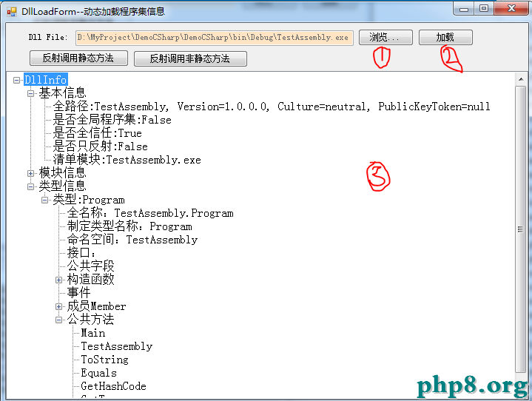Select the 清单模块:TestAssembly.exe item
The image size is (532, 401).
[127, 160]
